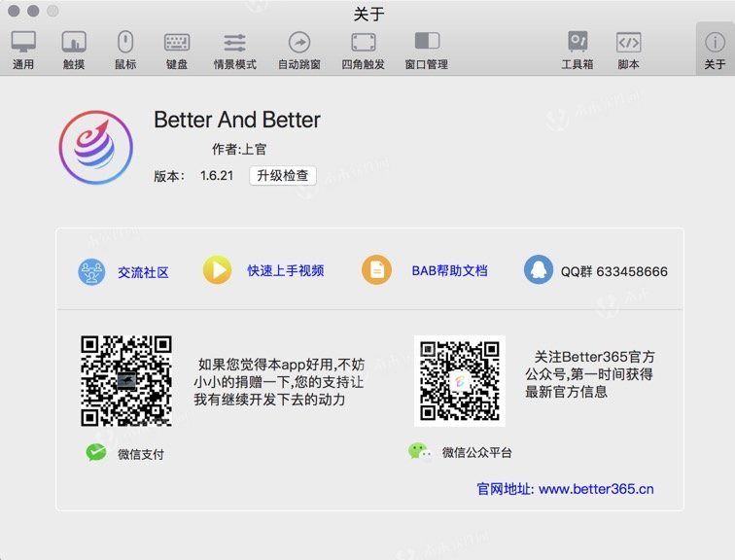Click the WeChat Pay donation QR code

126,380
